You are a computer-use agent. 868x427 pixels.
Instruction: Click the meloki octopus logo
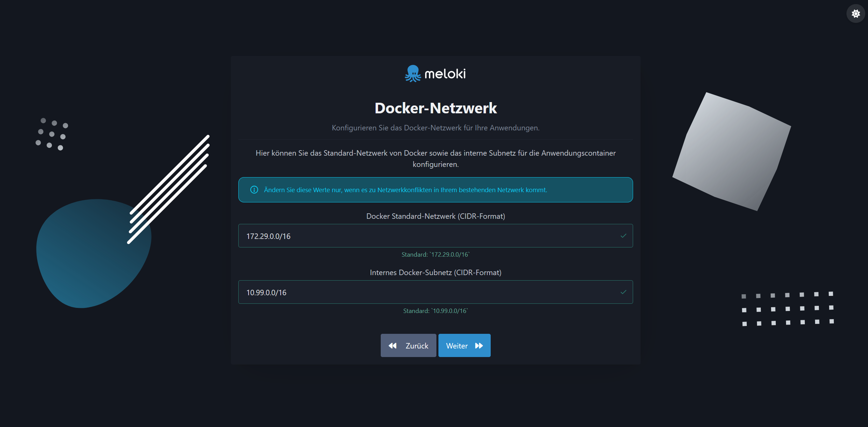click(x=412, y=73)
